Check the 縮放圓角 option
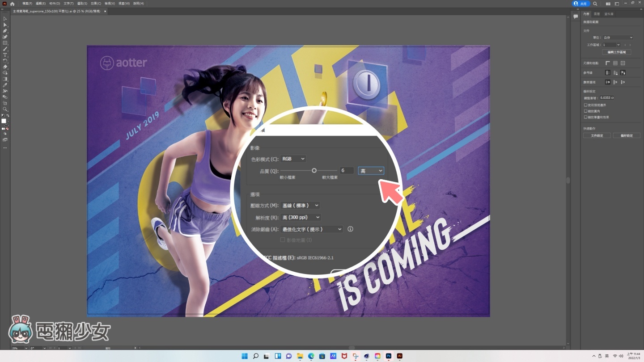The height and width of the screenshot is (362, 644). click(x=586, y=111)
